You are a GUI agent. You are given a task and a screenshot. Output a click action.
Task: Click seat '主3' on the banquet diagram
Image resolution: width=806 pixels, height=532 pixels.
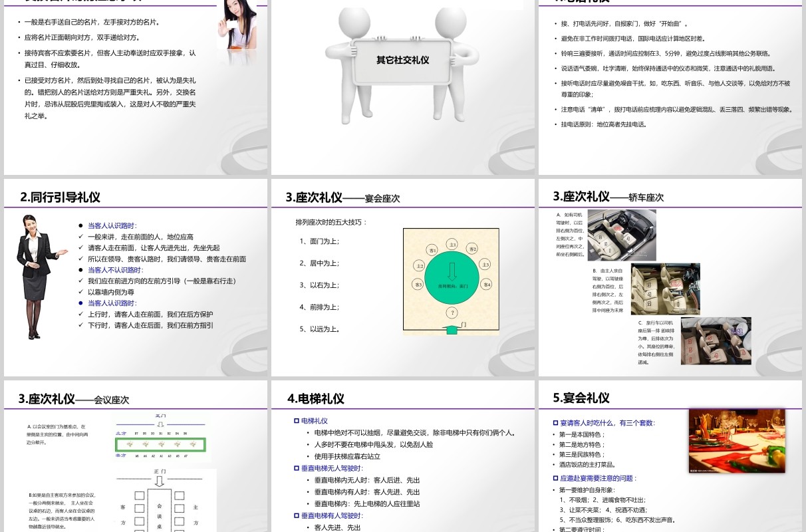pyautogui.click(x=485, y=265)
